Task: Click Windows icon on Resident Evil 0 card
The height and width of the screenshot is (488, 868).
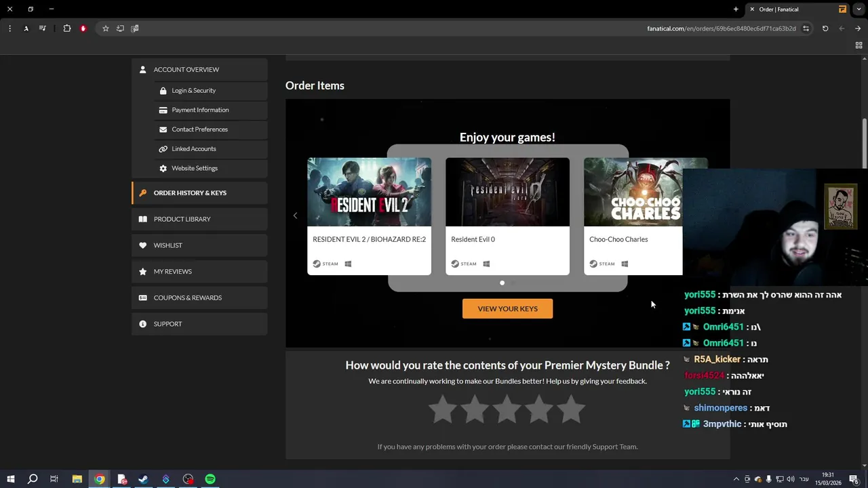Action: 486,264
